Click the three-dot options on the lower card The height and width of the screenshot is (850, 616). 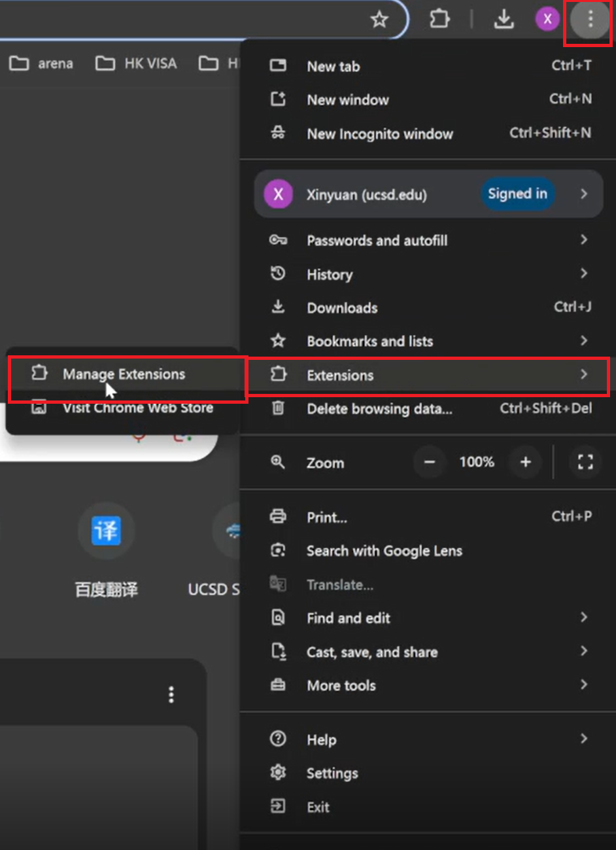[171, 694]
